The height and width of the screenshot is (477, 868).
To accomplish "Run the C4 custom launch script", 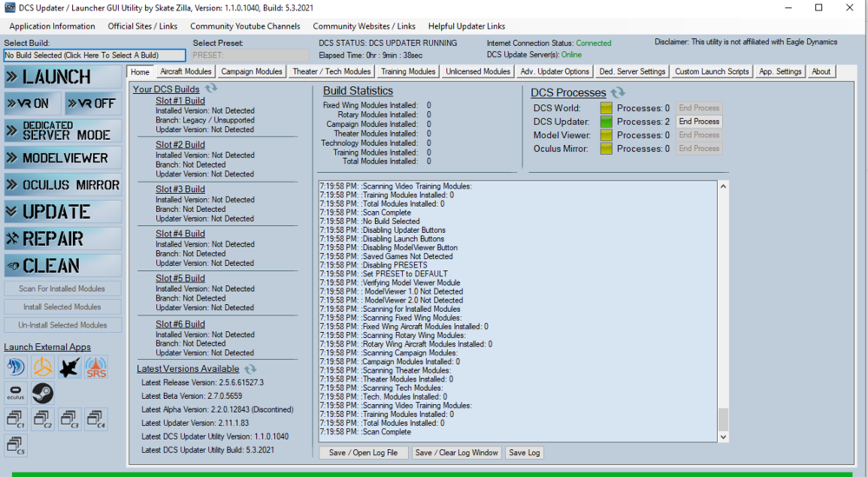I will pyautogui.click(x=95, y=420).
